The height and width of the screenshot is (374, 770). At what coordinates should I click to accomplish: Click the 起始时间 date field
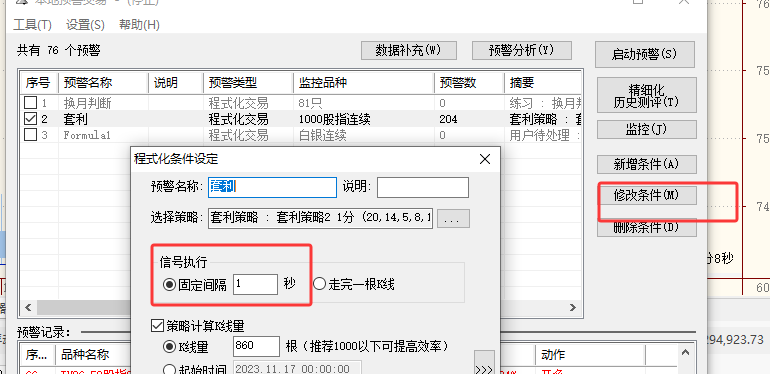297,369
